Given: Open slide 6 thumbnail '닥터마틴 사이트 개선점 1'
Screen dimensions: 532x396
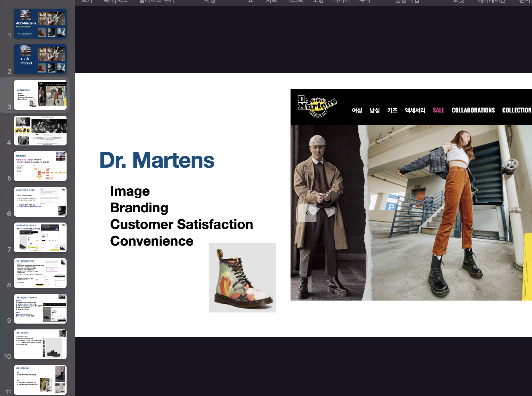Looking at the screenshot, I should click(40, 202).
